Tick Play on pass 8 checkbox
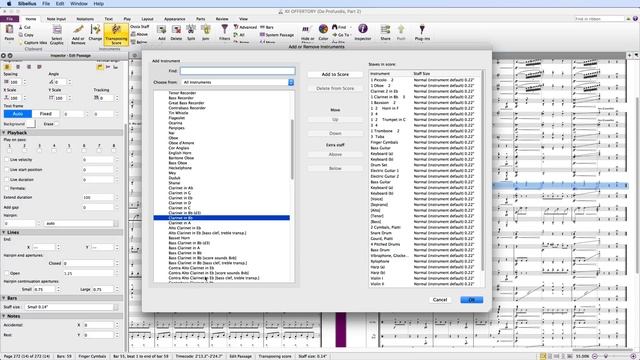The height and width of the screenshot is (360, 640). coord(113,150)
